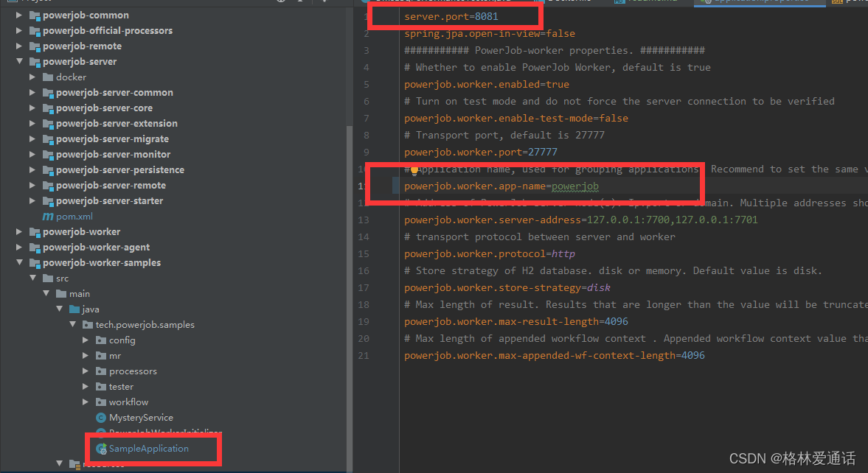
Task: Click the powerjob.worker.max-result-length=4096 line
Action: click(x=516, y=321)
